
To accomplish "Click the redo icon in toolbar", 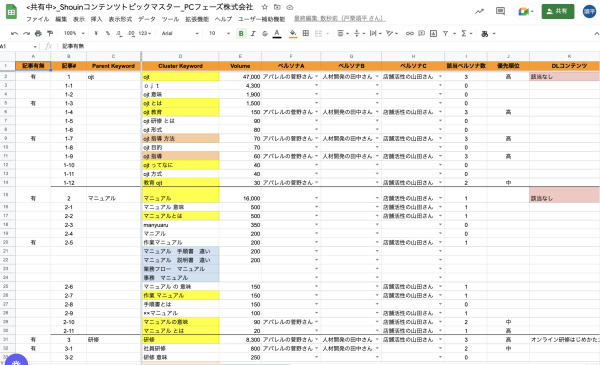I will [x=26, y=34].
